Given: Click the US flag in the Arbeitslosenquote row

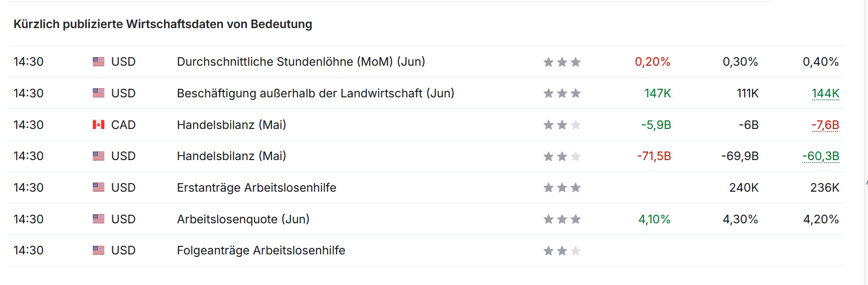Looking at the screenshot, I should click(x=98, y=219).
